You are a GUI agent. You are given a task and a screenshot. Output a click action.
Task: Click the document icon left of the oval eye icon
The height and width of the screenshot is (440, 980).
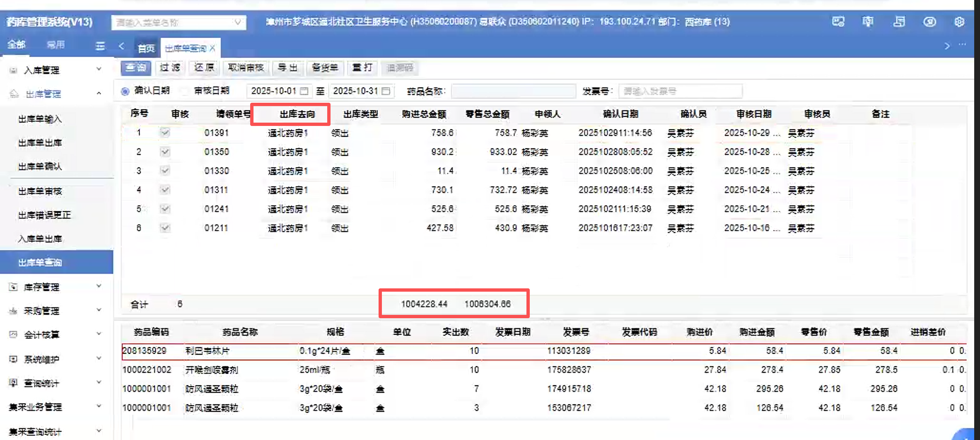[899, 22]
